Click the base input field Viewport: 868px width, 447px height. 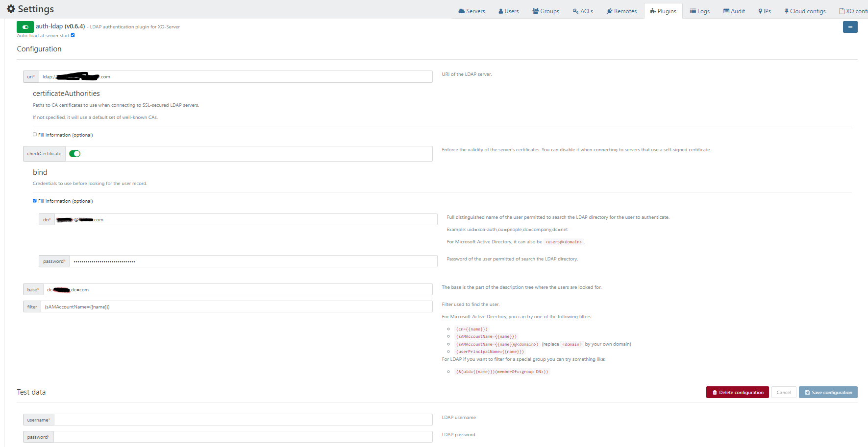[x=238, y=290]
